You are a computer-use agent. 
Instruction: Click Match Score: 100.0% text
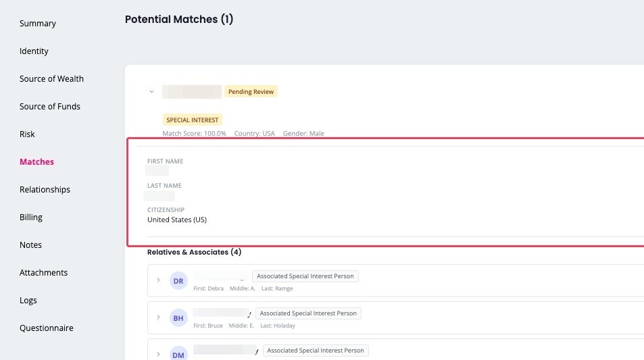pos(194,134)
